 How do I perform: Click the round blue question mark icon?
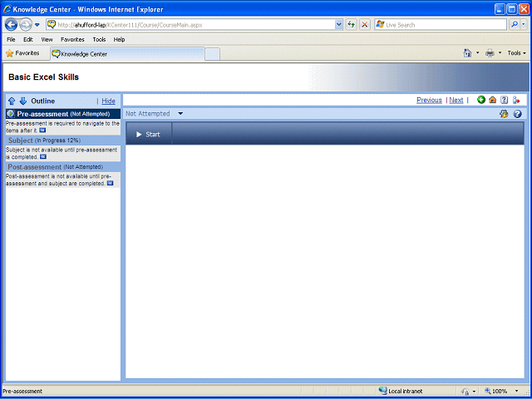(517, 114)
